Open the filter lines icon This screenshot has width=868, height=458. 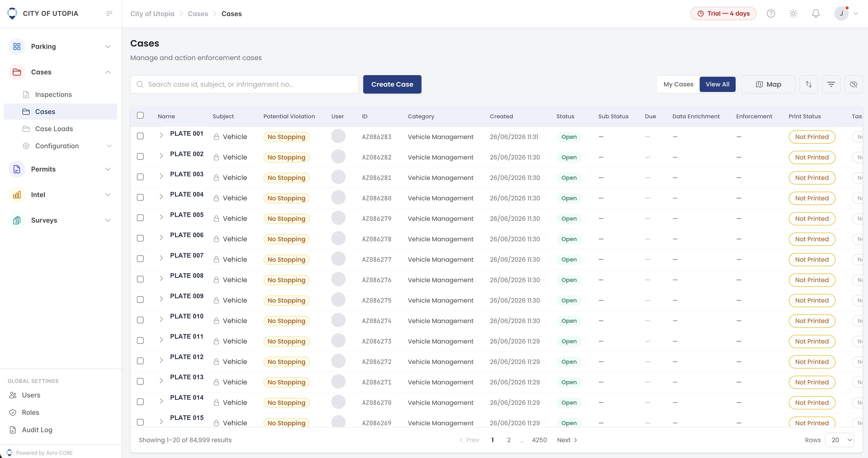tap(831, 84)
